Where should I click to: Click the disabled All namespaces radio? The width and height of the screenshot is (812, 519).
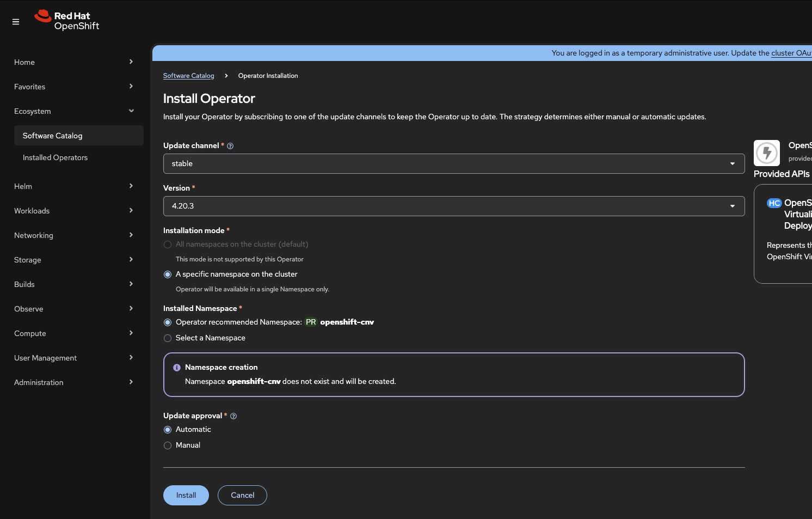[168, 245]
